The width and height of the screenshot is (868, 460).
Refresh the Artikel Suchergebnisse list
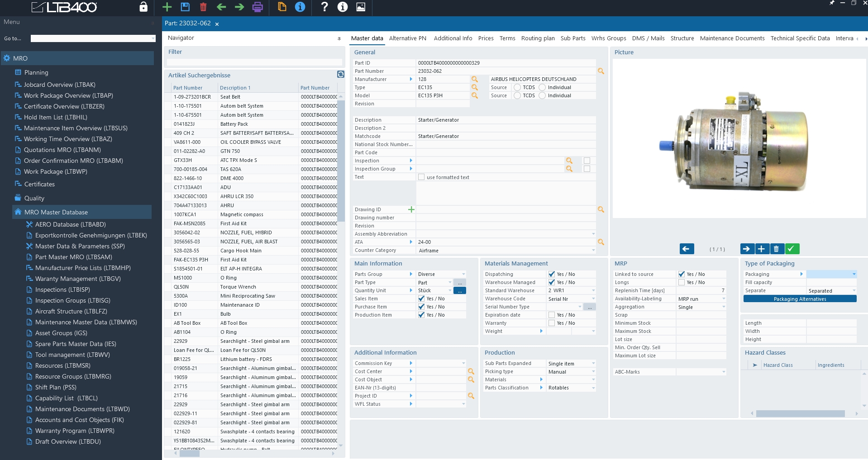[341, 74]
